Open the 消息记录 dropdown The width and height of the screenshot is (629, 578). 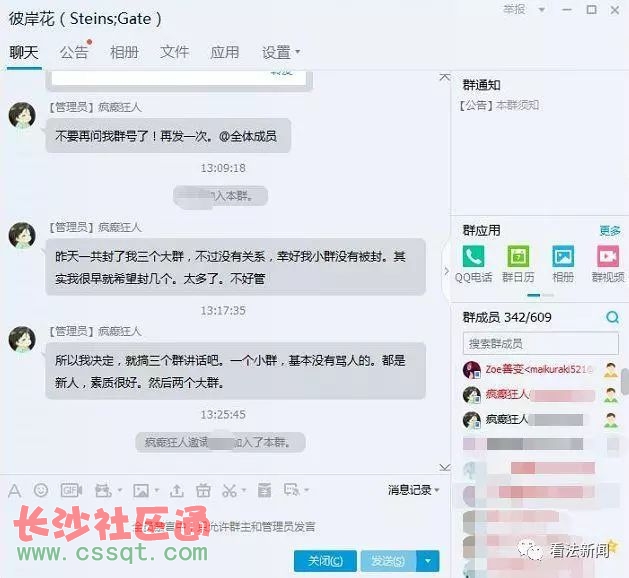[413, 490]
